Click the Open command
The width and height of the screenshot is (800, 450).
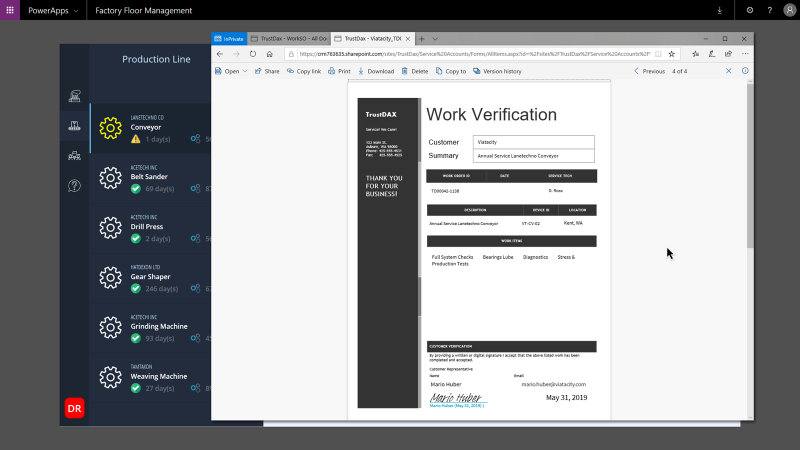(227, 71)
